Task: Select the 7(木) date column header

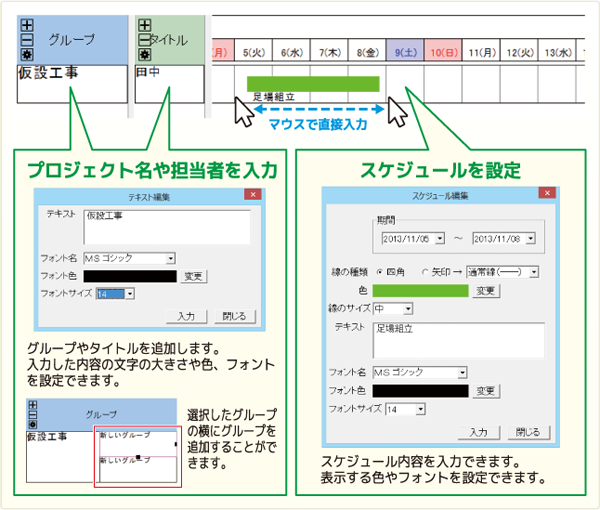Action: (x=329, y=52)
